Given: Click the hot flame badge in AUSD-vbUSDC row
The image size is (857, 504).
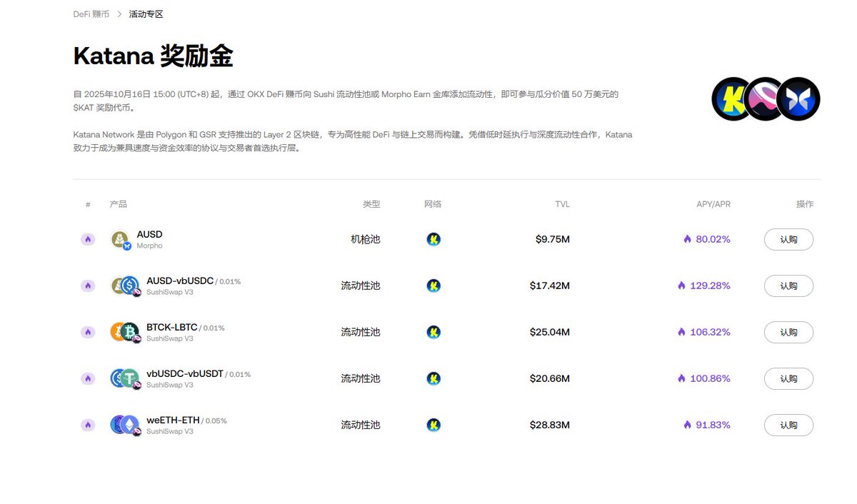Looking at the screenshot, I should (88, 286).
